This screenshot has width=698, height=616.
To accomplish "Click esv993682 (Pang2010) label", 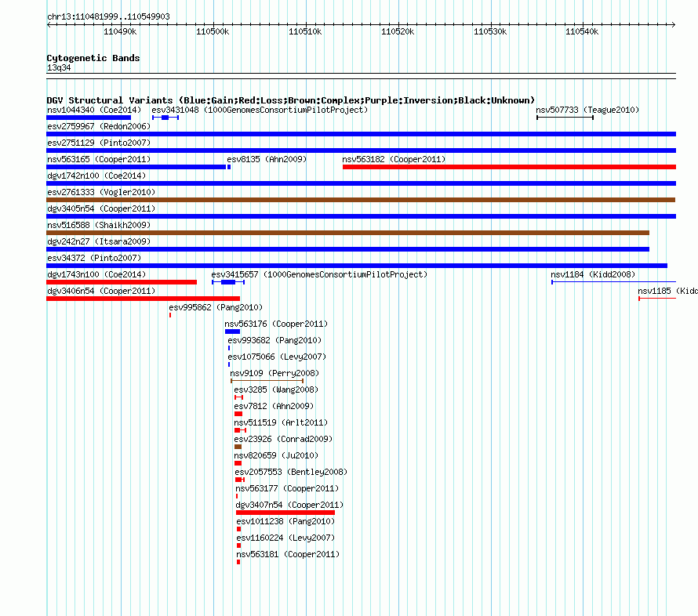I will click(274, 340).
